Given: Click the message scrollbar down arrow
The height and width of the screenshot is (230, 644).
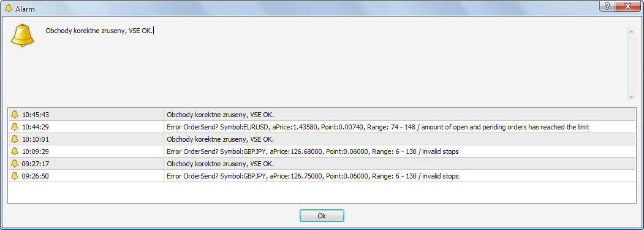Looking at the screenshot, I should tap(631, 98).
